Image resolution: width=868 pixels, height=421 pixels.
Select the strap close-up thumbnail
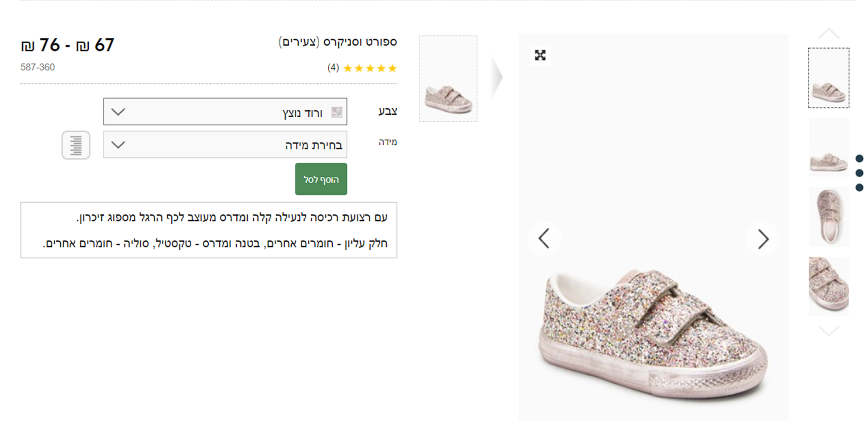(828, 286)
